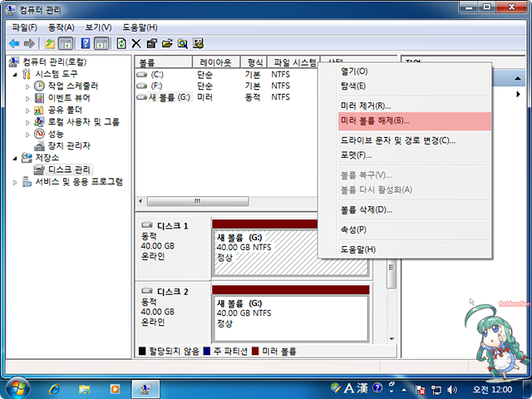Click the Up one level folder icon
This screenshot has height=399, width=532.
pyautogui.click(x=50, y=43)
